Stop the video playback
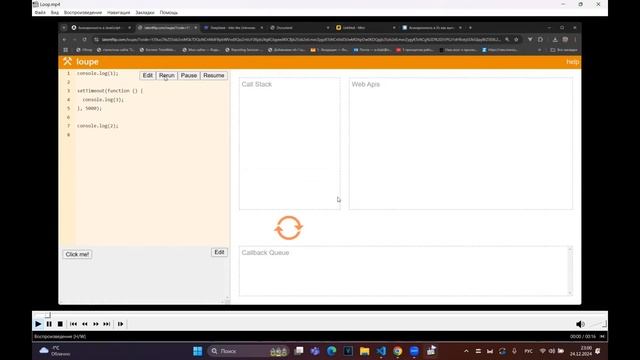The image size is (640, 360). [60, 324]
